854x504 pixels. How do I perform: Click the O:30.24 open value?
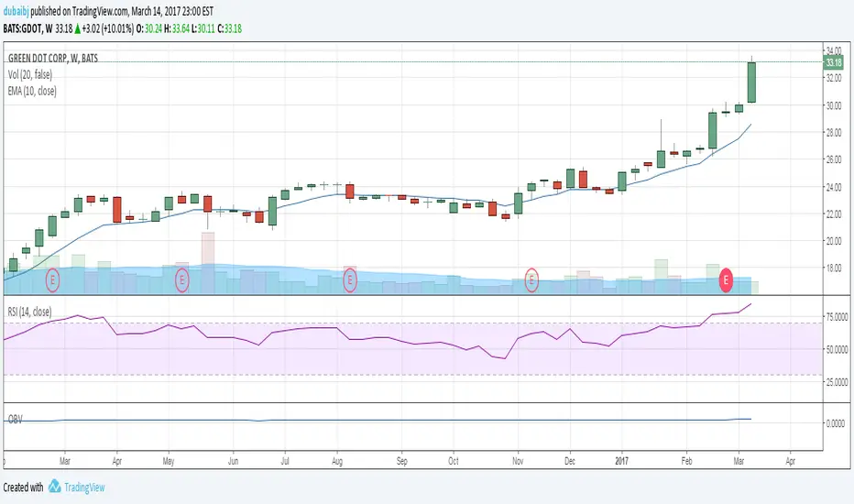click(x=148, y=29)
